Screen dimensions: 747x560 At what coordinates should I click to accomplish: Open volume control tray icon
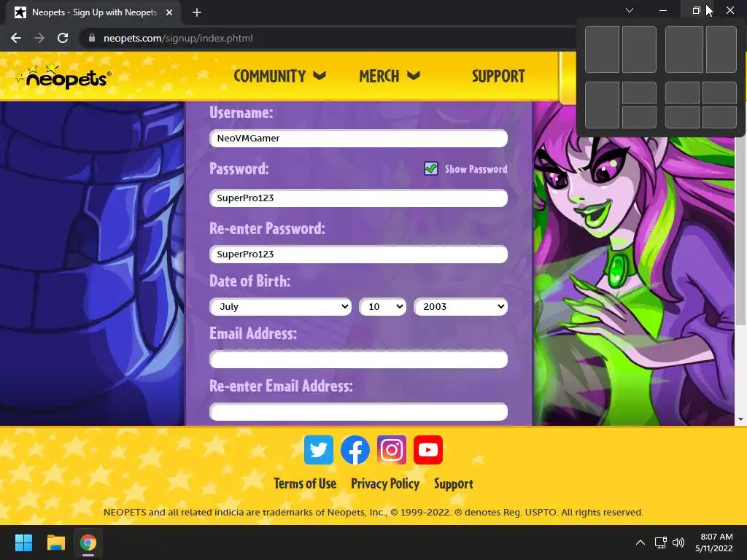pos(678,542)
